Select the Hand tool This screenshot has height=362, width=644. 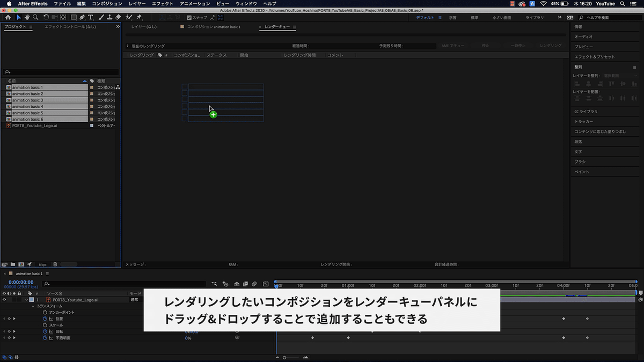[27, 18]
